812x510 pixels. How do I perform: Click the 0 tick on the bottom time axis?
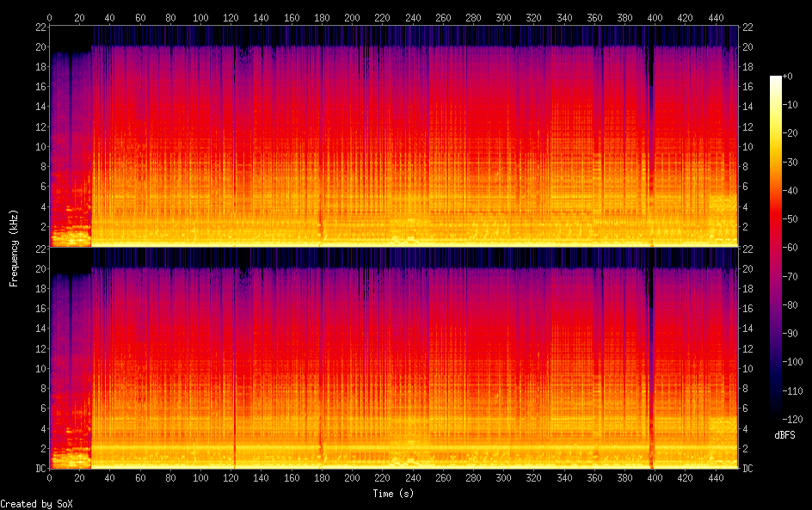click(50, 478)
